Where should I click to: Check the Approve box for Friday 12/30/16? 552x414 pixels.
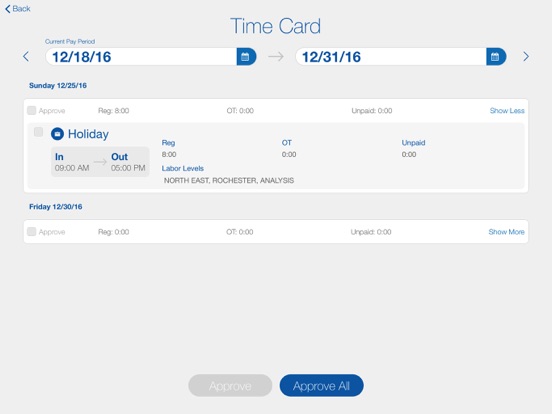tap(32, 232)
